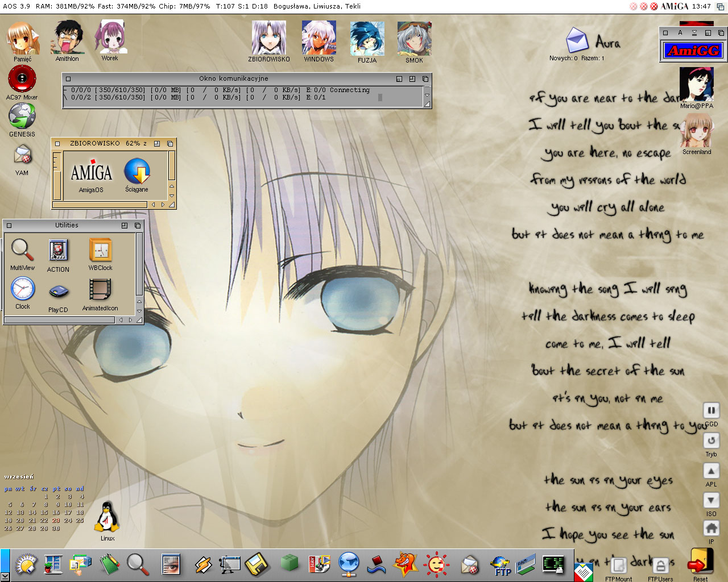Click the IP home button
Viewport: 728px width, 582px height.
pyautogui.click(x=711, y=528)
